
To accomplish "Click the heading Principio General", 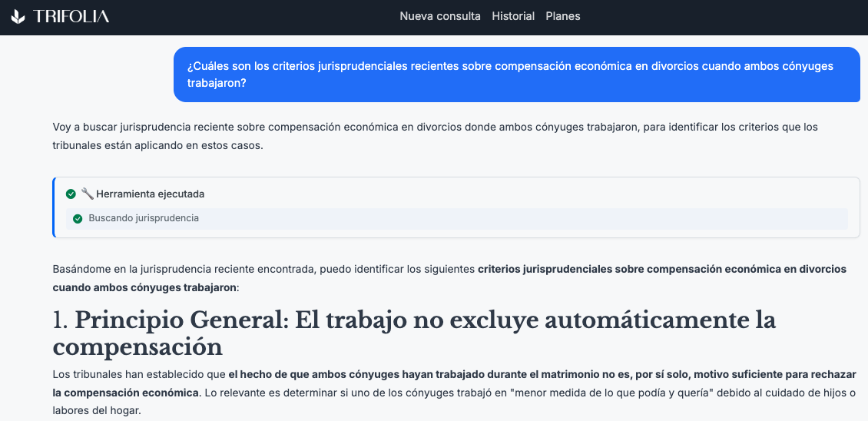I will [x=414, y=333].
